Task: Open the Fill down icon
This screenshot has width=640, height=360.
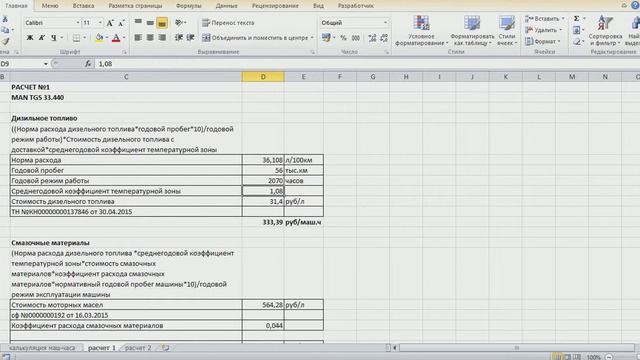Action: pyautogui.click(x=576, y=30)
